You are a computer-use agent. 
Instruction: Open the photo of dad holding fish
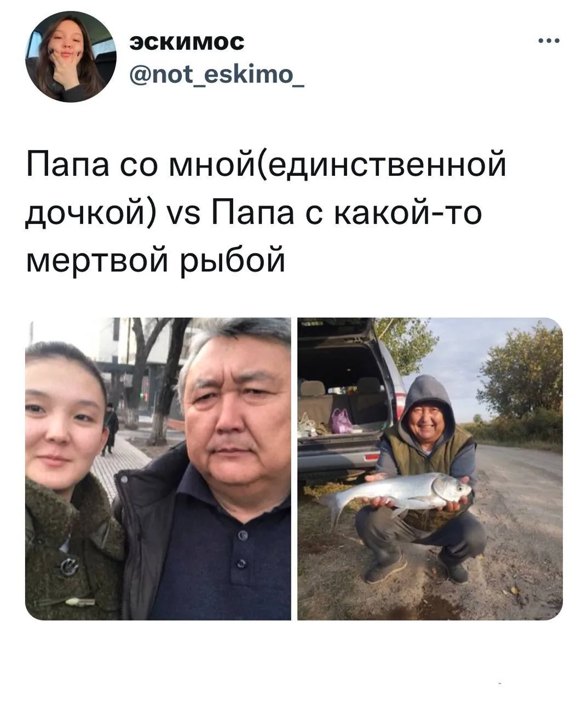coord(430,469)
